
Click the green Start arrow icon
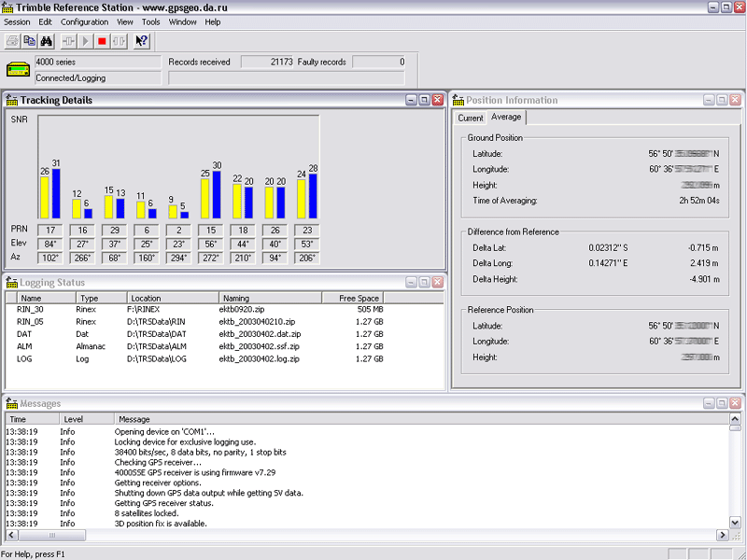coord(86,41)
